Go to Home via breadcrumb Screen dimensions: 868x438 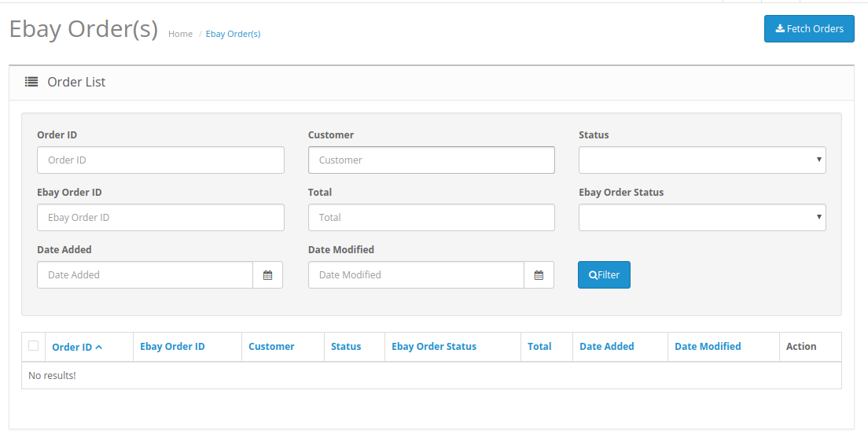tap(180, 34)
